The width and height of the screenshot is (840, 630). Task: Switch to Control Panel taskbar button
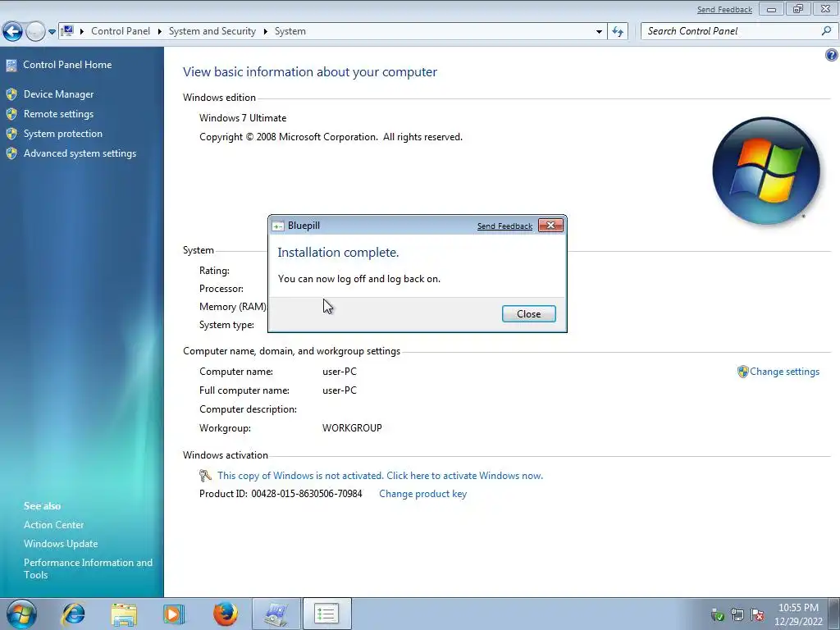point(276,614)
